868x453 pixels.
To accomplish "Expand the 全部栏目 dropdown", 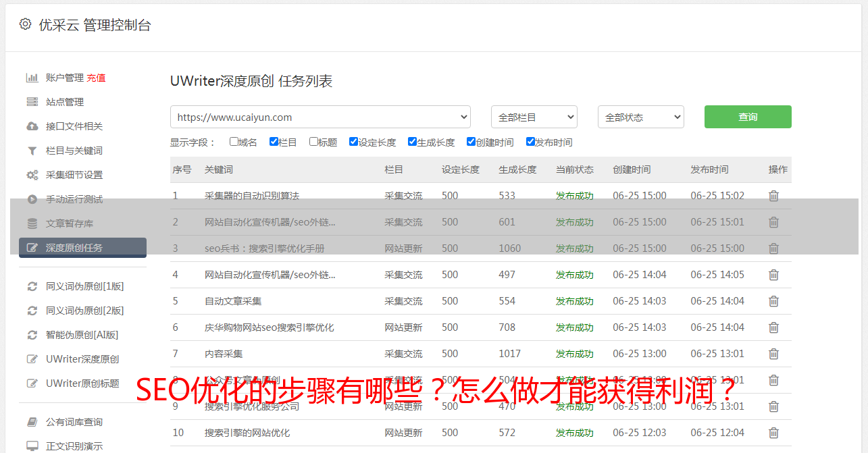I will [534, 117].
